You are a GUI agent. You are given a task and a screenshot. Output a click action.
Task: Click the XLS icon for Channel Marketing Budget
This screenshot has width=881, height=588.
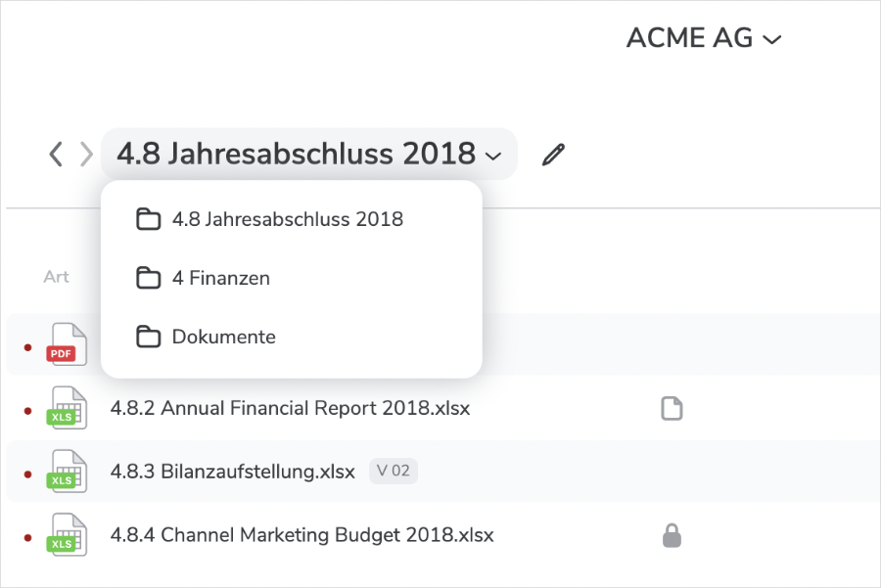click(x=66, y=535)
